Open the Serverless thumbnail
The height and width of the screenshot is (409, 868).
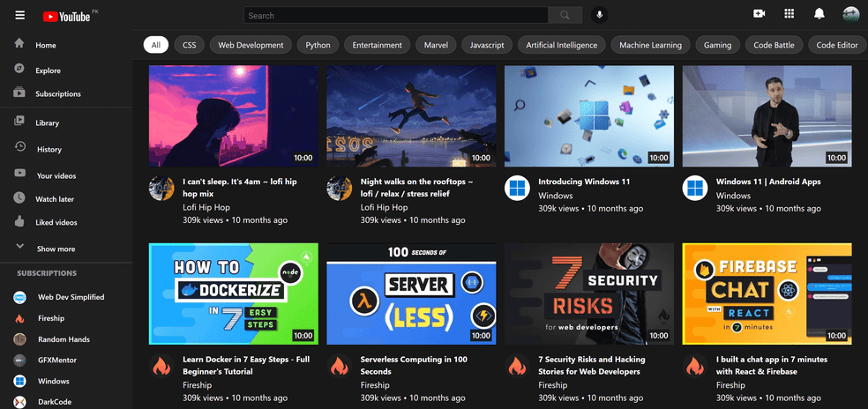(411, 294)
